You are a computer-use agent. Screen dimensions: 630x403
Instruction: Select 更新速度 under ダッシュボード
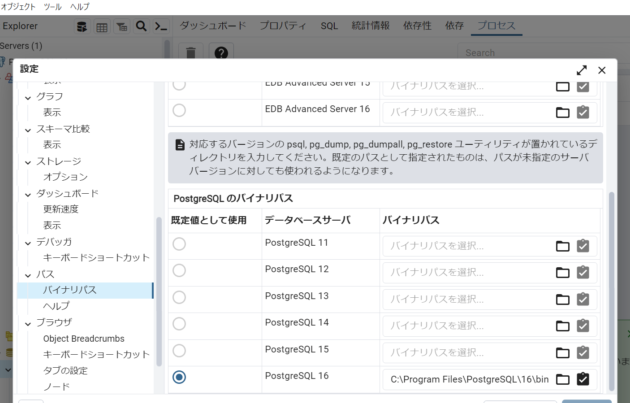pos(61,209)
